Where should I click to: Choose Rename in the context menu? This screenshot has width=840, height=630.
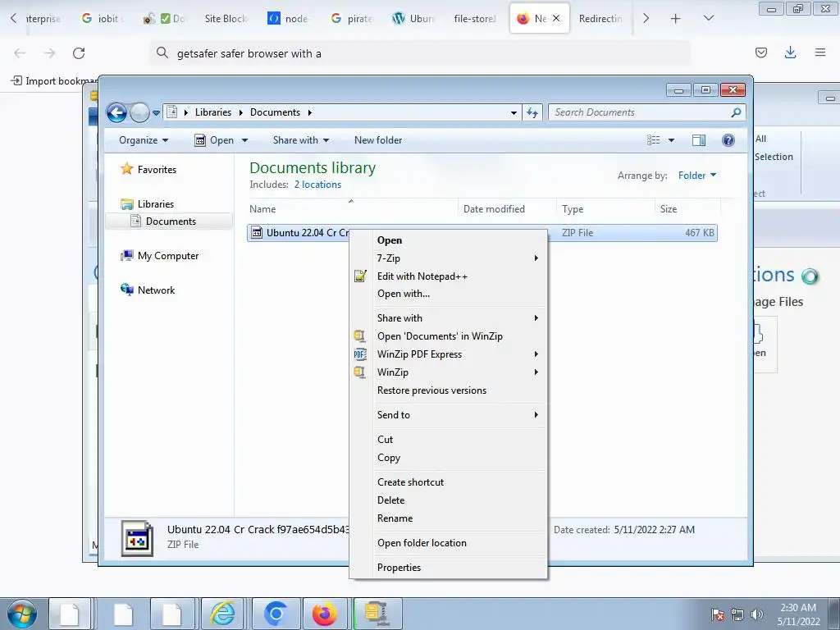point(449,518)
